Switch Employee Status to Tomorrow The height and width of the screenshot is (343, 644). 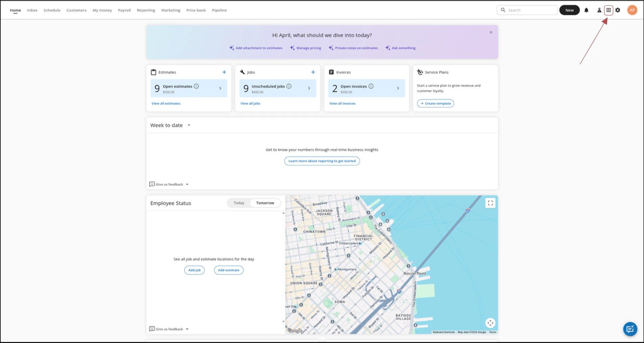point(265,203)
